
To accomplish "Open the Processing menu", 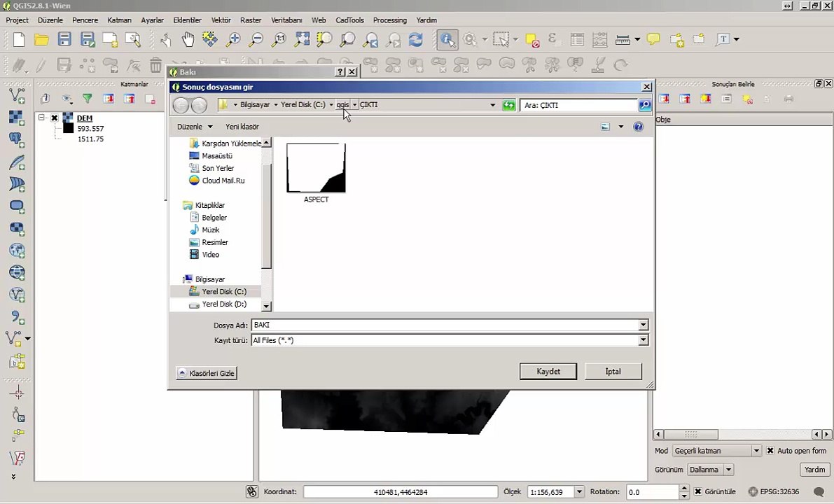I will (390, 20).
